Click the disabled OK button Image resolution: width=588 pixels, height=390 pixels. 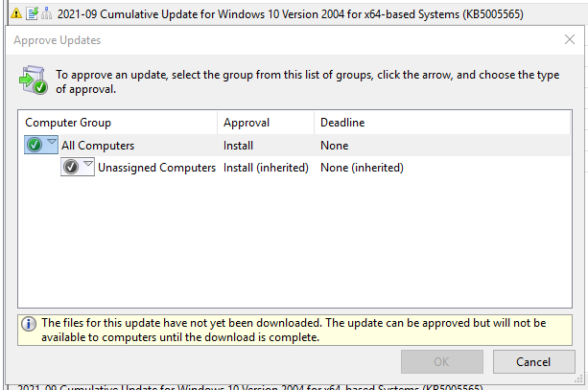442,361
